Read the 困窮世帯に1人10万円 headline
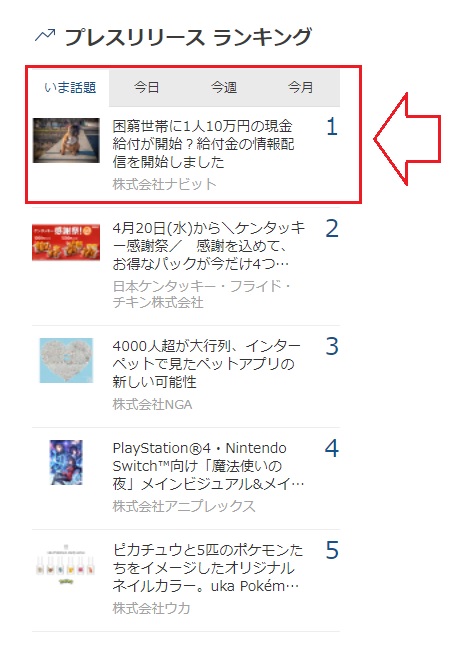 pyautogui.click(x=203, y=144)
